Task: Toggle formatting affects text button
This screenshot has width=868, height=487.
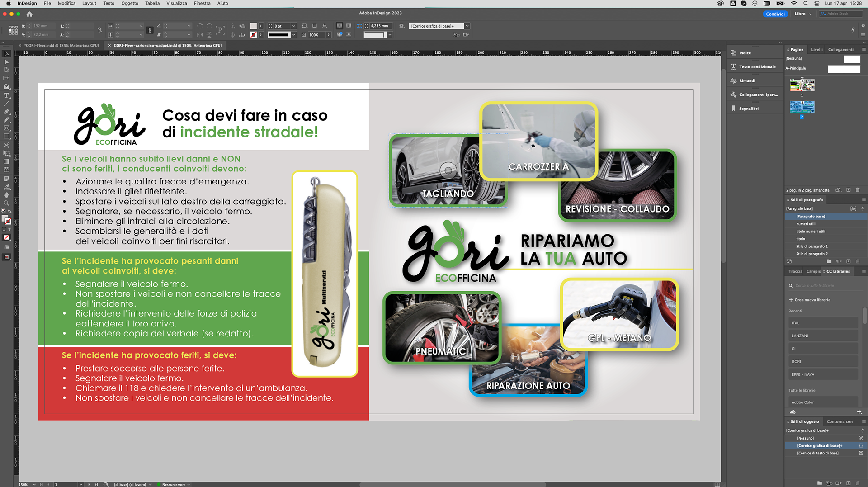Action: point(9,230)
